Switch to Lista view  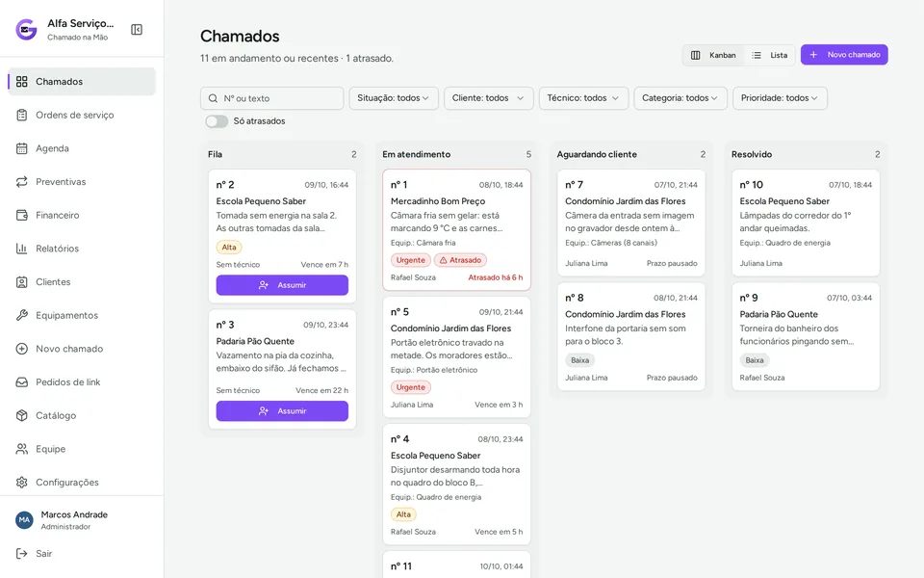click(769, 55)
